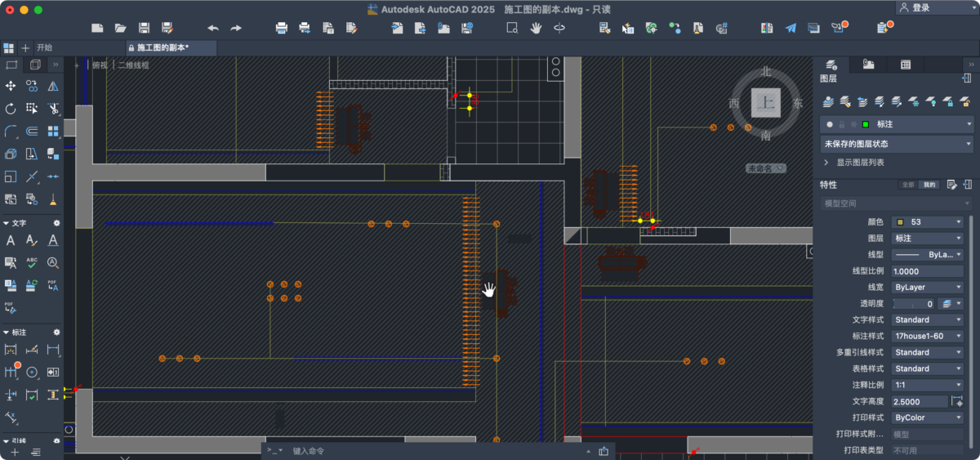Screen dimensions: 980x460
Task: Select the Rotate tool
Action: click(x=11, y=108)
